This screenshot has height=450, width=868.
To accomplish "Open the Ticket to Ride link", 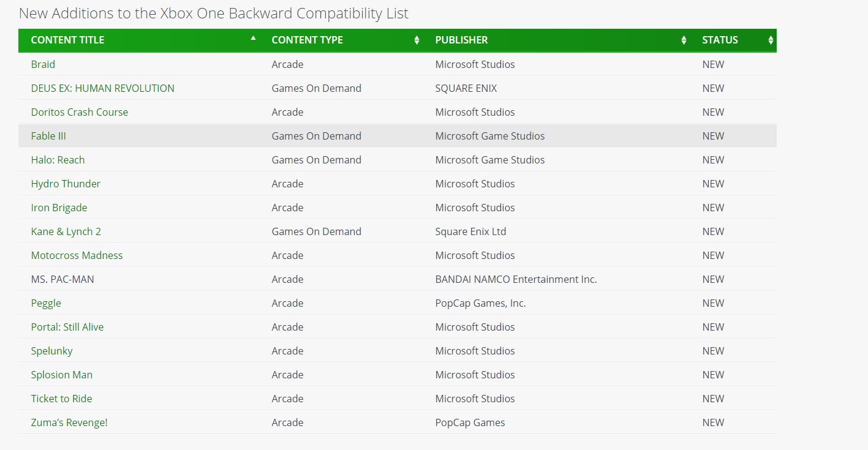I will (61, 399).
